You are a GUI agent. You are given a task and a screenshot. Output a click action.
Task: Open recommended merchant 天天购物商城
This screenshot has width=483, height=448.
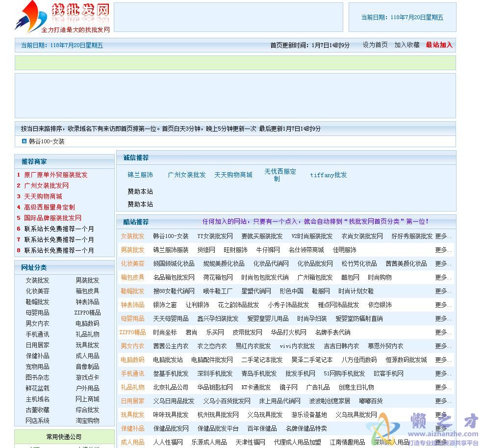coord(43,196)
